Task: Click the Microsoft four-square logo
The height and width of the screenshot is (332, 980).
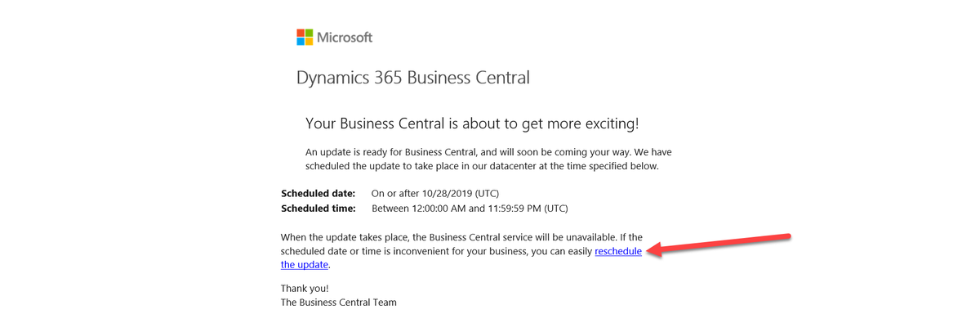Action: click(305, 37)
